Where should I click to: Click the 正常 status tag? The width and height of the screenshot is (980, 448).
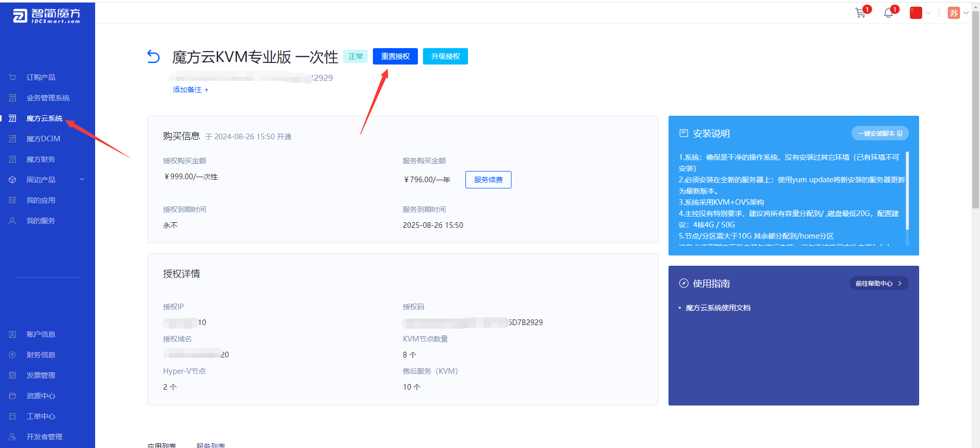355,56
